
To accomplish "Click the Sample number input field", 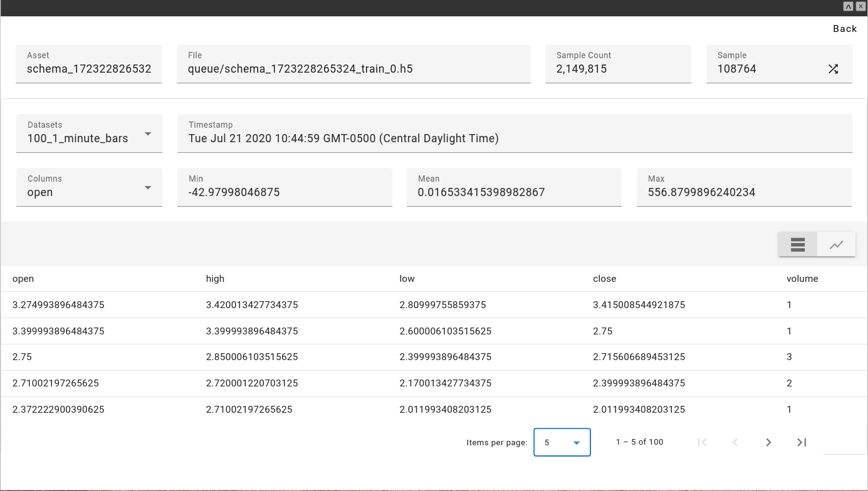I will 768,69.
